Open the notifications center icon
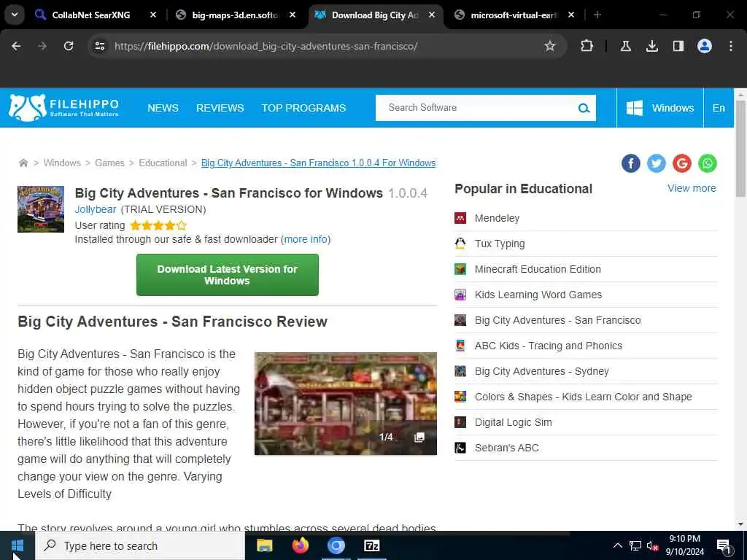The width and height of the screenshot is (747, 560). (x=724, y=546)
